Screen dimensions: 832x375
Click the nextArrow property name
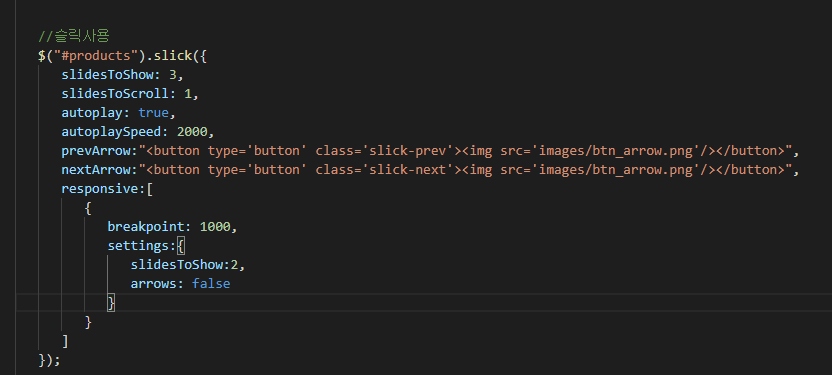point(96,170)
